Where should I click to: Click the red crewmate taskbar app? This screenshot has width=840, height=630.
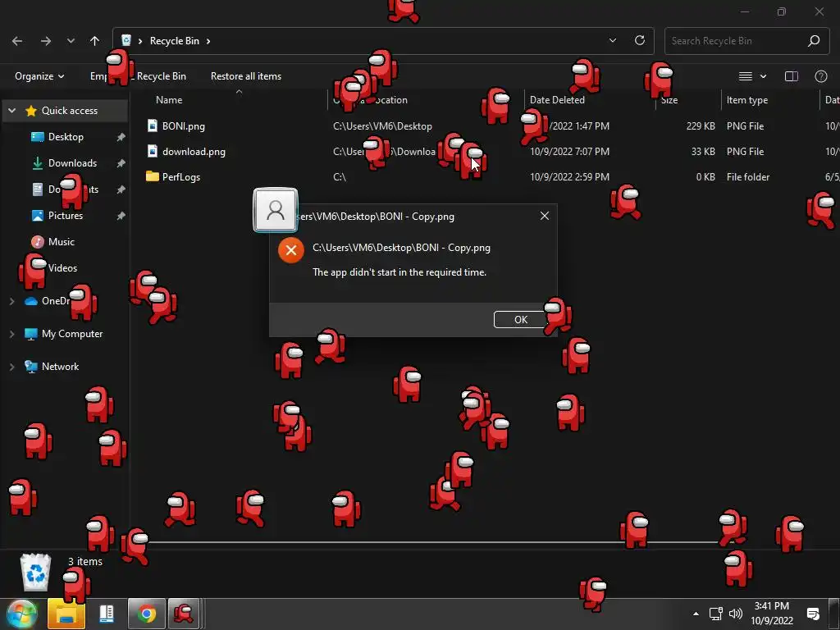(184, 614)
